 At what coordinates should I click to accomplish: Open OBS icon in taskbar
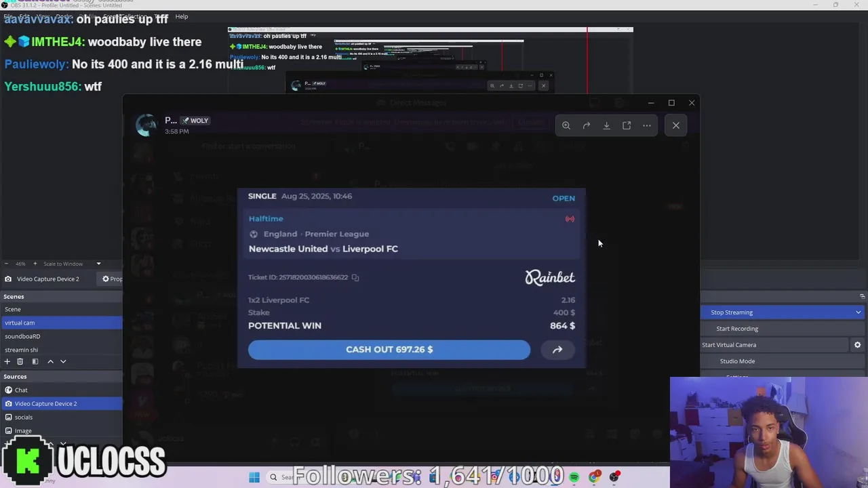[x=614, y=477]
